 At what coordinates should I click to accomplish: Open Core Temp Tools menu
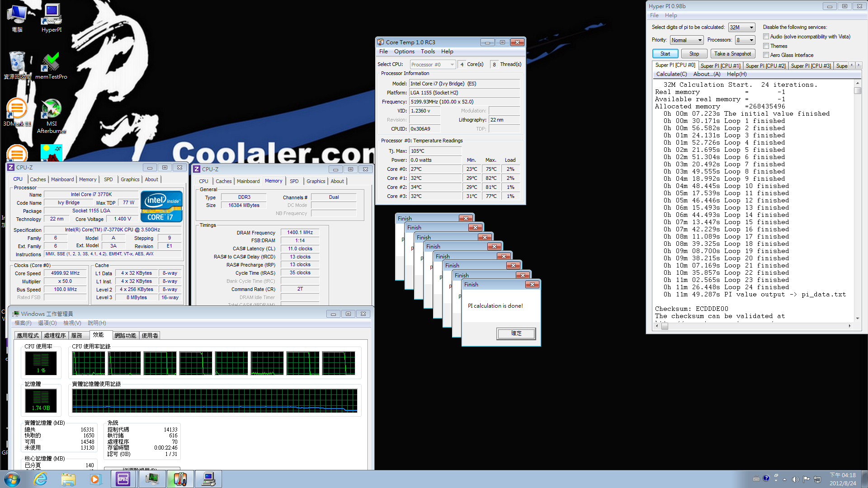pyautogui.click(x=428, y=52)
